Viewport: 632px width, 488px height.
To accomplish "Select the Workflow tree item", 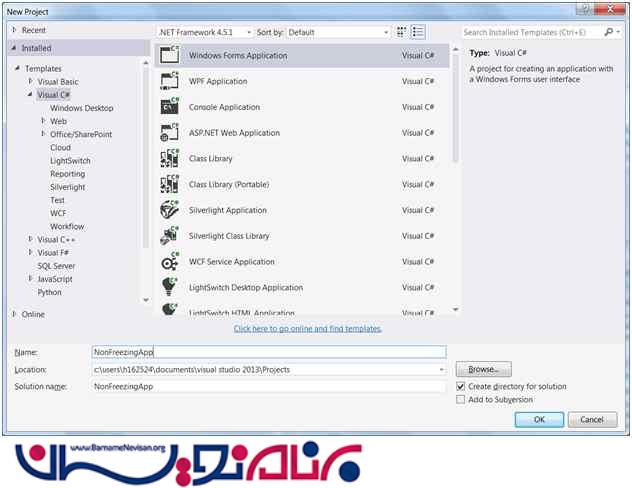I will (x=67, y=226).
